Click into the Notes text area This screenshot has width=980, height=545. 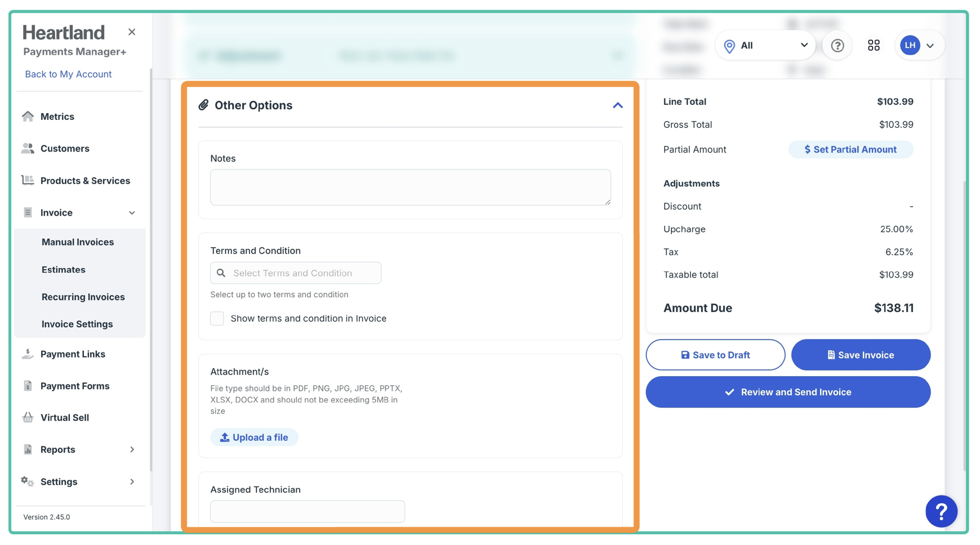pos(410,187)
